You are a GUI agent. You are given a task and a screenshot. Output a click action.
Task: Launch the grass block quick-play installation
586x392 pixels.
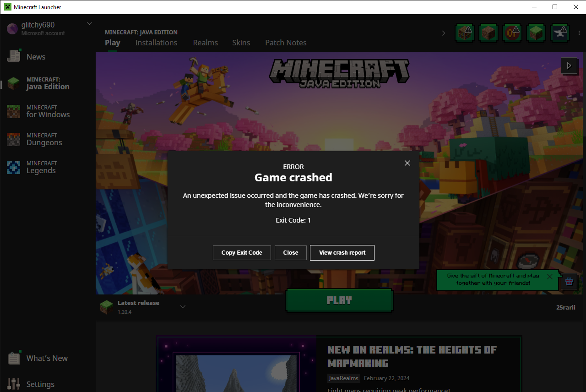pos(536,33)
